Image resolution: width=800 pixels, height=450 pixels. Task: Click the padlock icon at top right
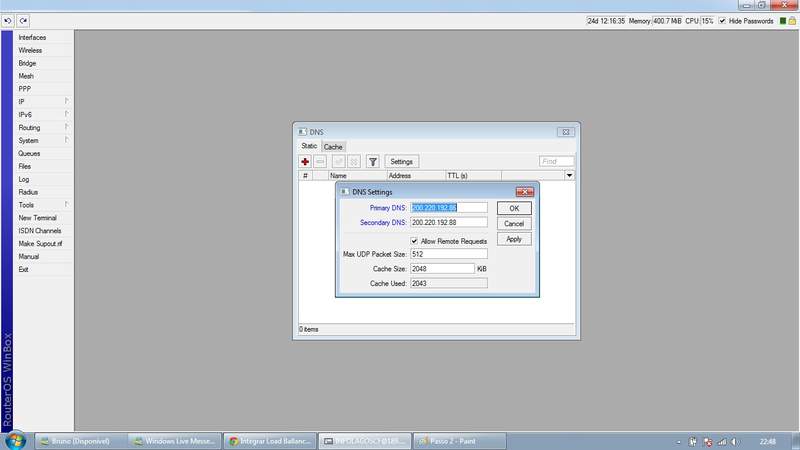pos(792,21)
